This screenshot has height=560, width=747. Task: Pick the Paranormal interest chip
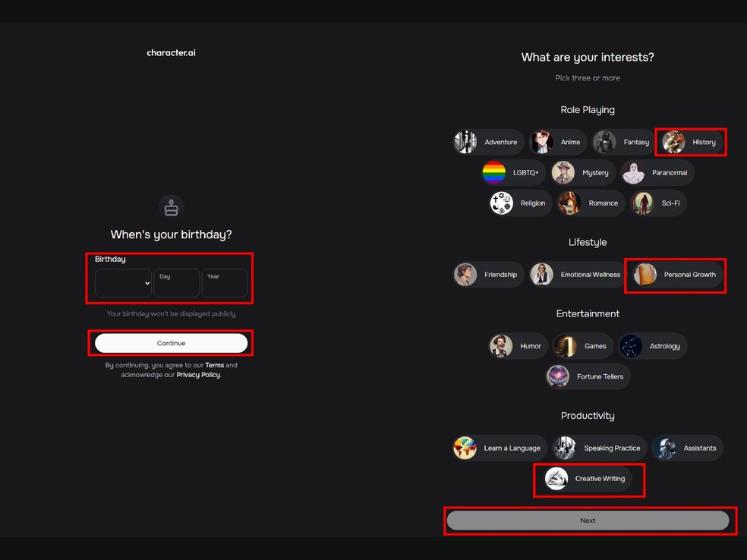(657, 172)
